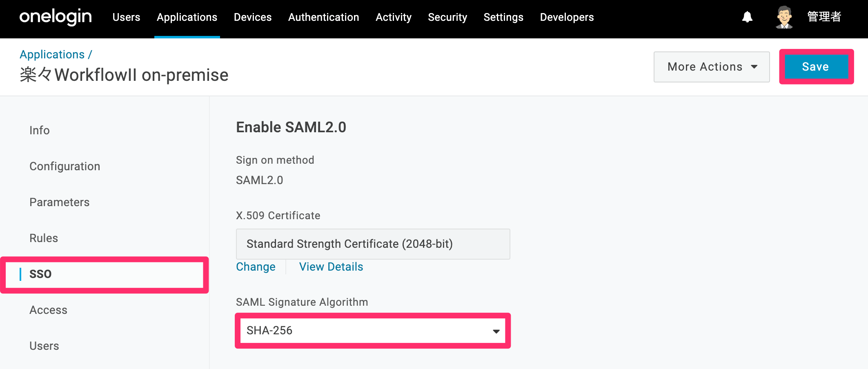Open the SAML Signature Algorithm SHA-256 dropdown
The height and width of the screenshot is (369, 868).
click(373, 330)
